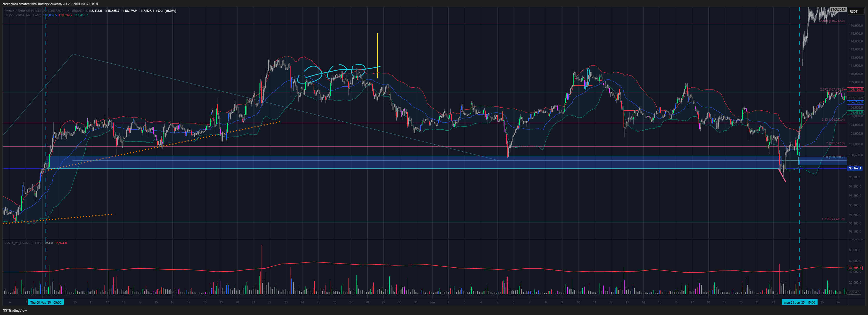The height and width of the screenshot is (315, 868).
Task: Click the 118,694.2 red BB value
Action: coord(65,15)
